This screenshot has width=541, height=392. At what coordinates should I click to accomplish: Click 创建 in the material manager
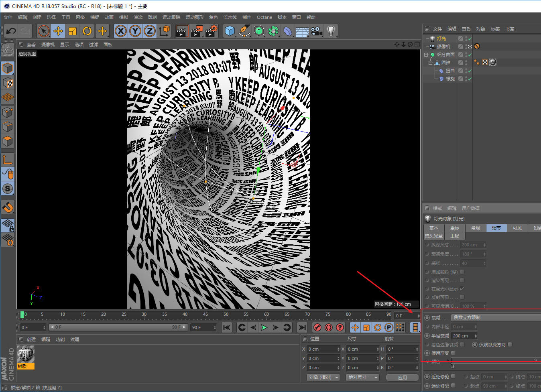pyautogui.click(x=31, y=339)
